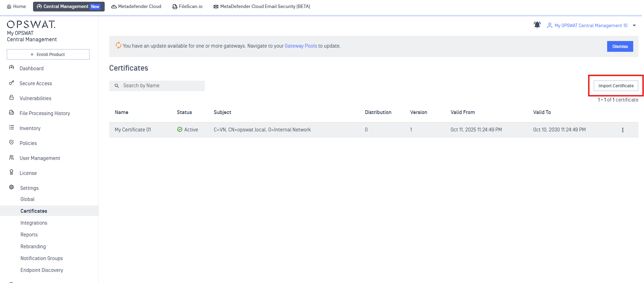Image resolution: width=644 pixels, height=283 pixels.
Task: Open the three-dot menu for My Certificate 01
Action: point(622,130)
